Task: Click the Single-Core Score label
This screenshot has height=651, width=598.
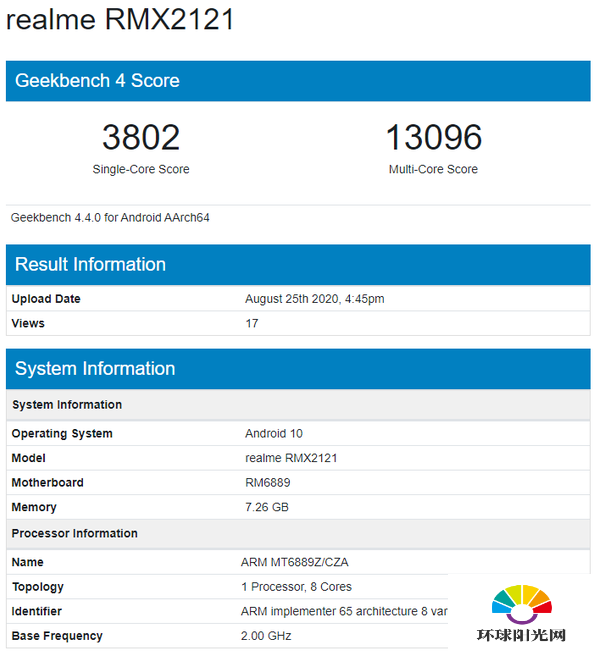Action: tap(141, 169)
